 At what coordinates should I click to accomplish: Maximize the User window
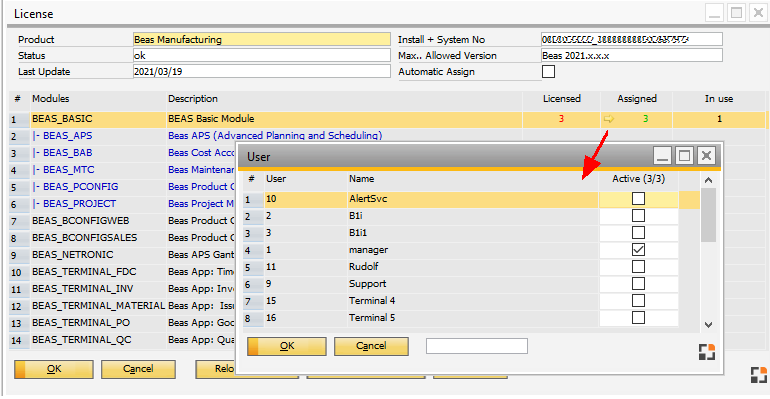pyautogui.click(x=684, y=156)
